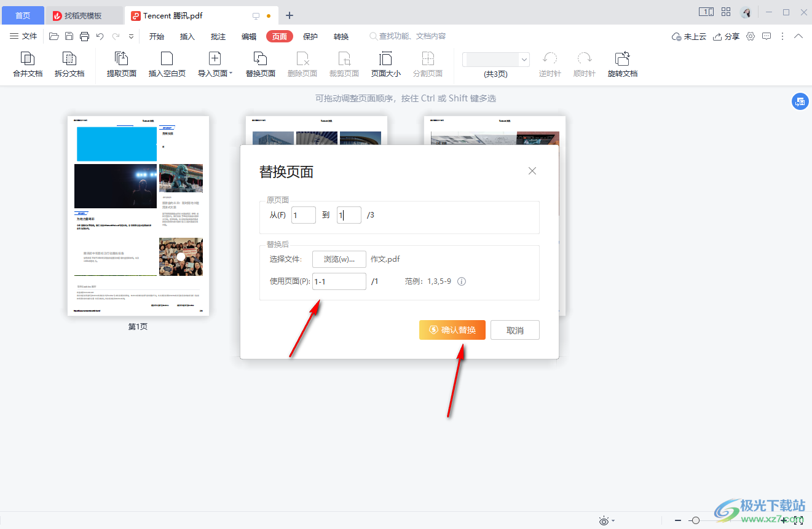Click the 未上云 cloud status button
This screenshot has height=529, width=812.
(689, 36)
